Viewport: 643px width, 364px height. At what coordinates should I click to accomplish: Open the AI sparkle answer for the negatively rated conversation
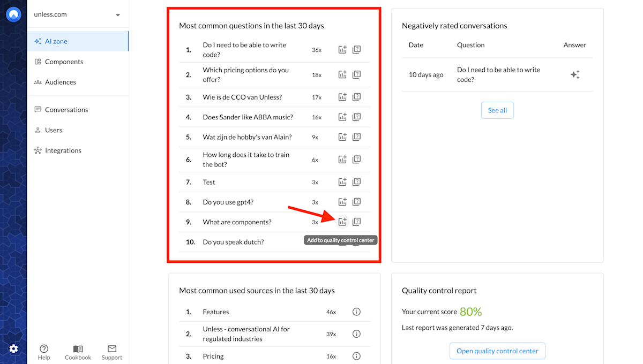[575, 74]
